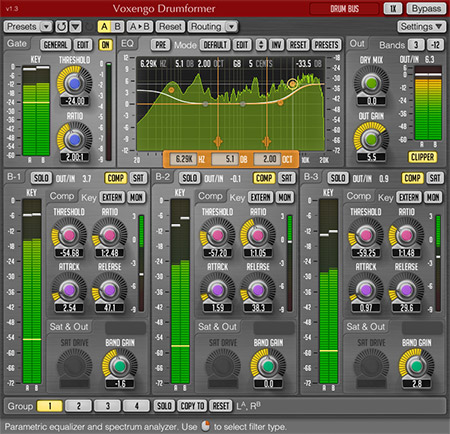The height and width of the screenshot is (434, 450).
Task: Open the Bands count selector showing 3
Action: [416, 45]
